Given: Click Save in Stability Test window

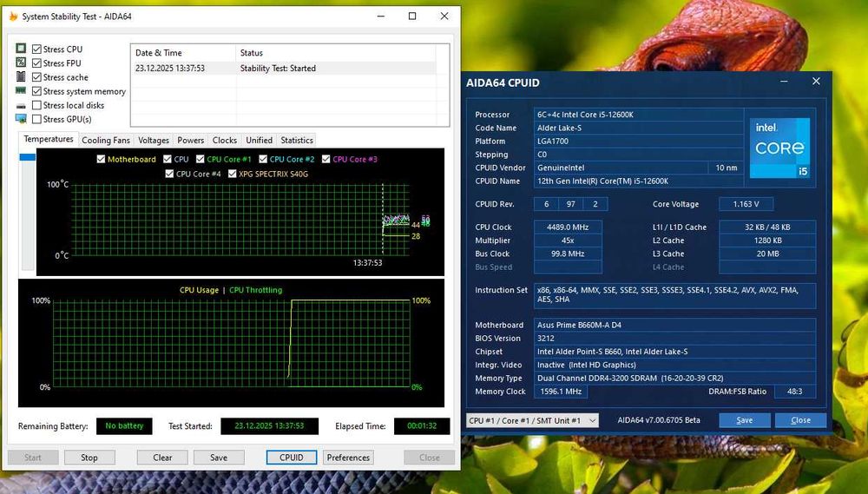Looking at the screenshot, I should pyautogui.click(x=219, y=458).
